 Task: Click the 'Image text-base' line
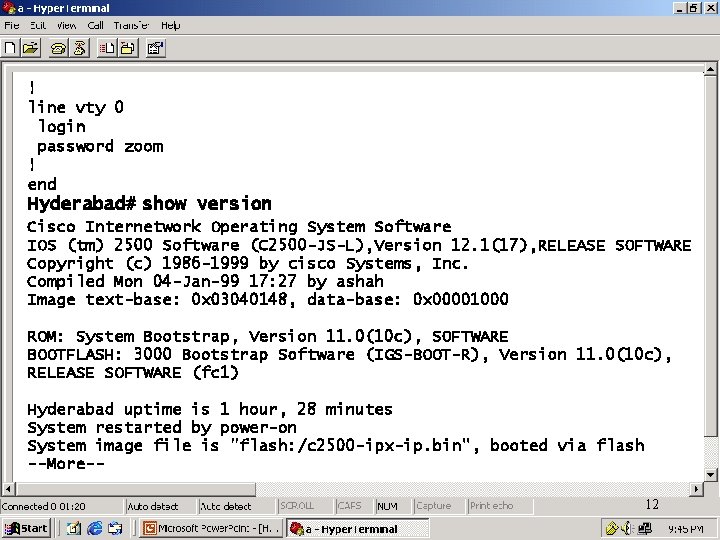click(268, 299)
